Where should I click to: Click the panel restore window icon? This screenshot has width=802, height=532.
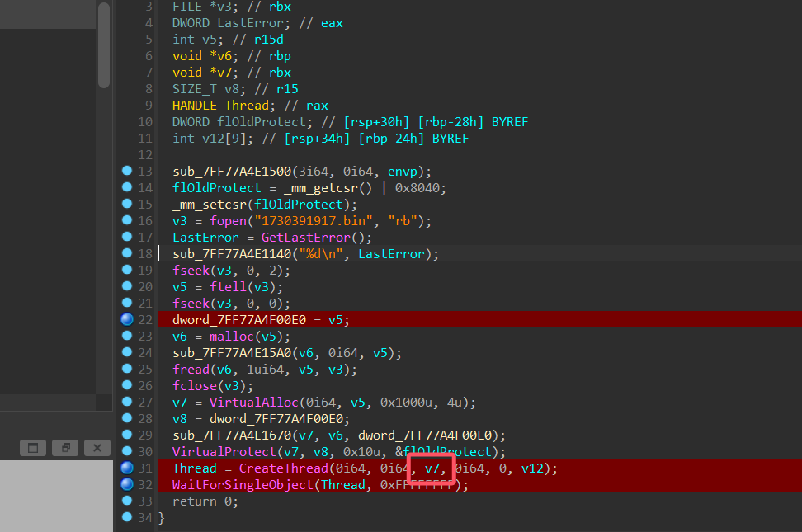[33, 448]
